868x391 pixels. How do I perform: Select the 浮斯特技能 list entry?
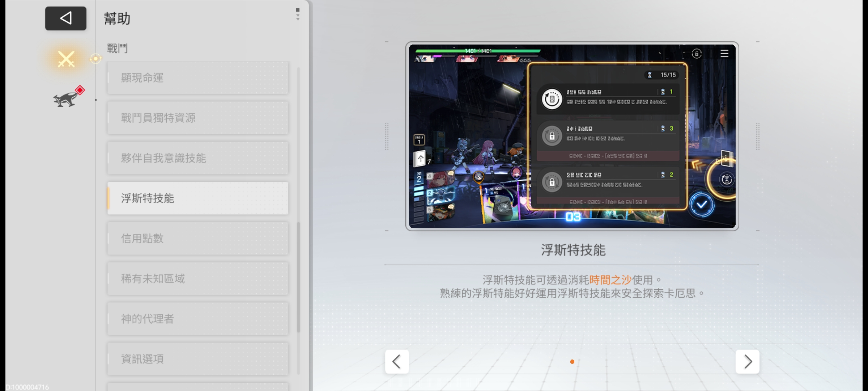(198, 198)
